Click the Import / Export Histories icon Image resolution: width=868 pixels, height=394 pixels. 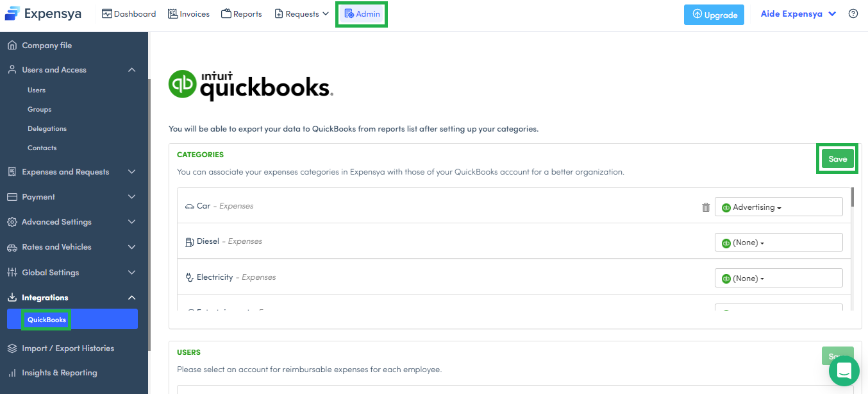click(x=12, y=348)
